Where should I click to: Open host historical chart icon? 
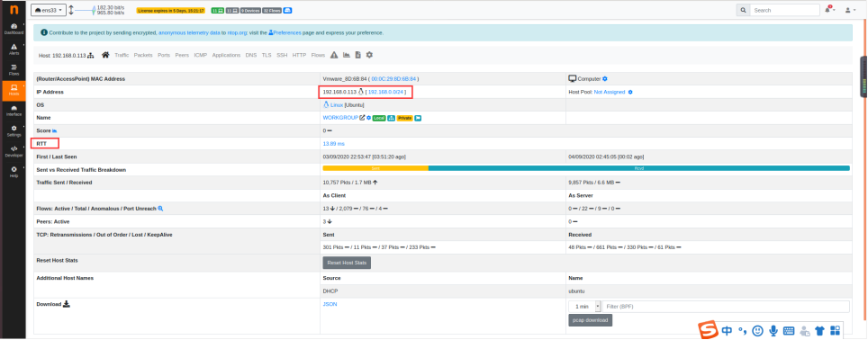coord(347,55)
